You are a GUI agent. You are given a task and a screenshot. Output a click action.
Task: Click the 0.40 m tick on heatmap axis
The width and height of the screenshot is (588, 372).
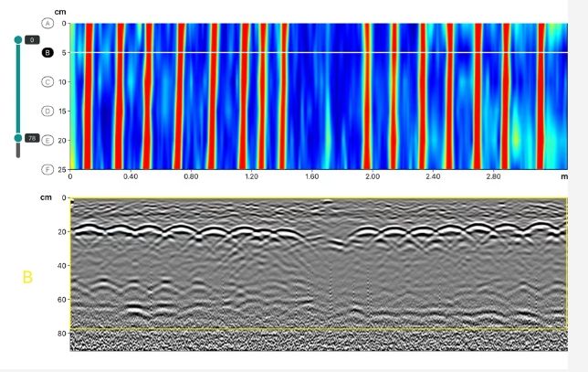131,175
